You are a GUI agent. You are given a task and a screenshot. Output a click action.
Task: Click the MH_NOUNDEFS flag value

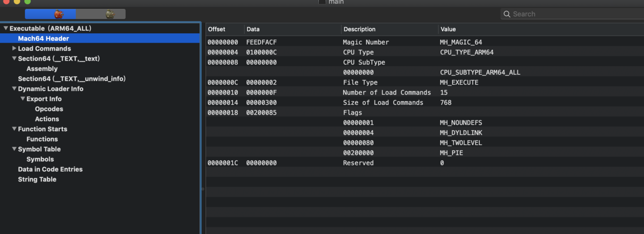461,123
